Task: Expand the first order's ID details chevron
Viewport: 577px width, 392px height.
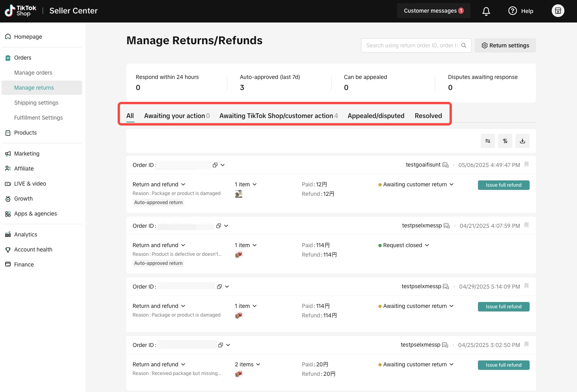Action: (223, 165)
